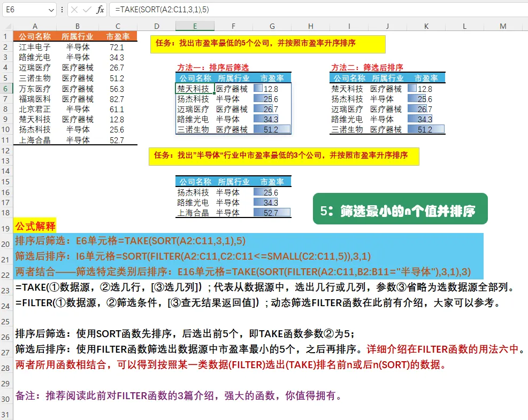Click the value 82.7 in column C
Image resolution: width=528 pixels, height=420 pixels.
click(x=117, y=99)
